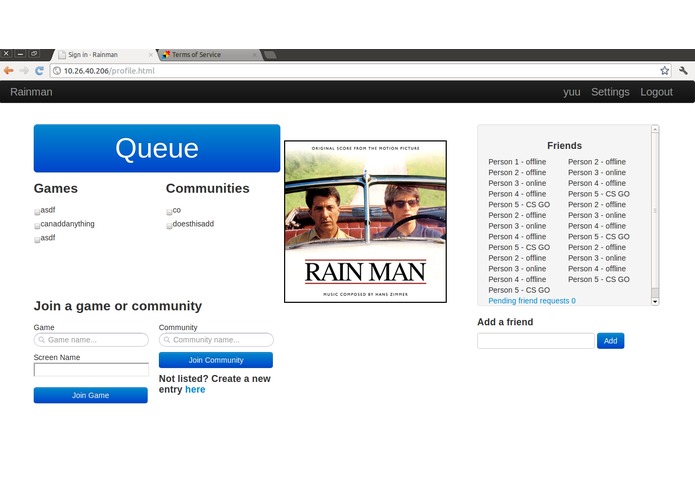The image size is (695, 494).
Task: Click the Rain Man poster image
Action: [x=365, y=222]
